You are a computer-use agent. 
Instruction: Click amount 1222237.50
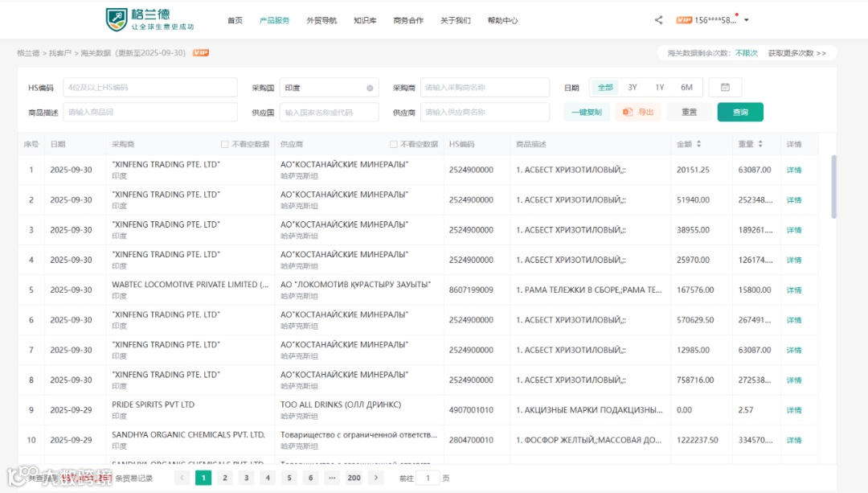point(698,440)
